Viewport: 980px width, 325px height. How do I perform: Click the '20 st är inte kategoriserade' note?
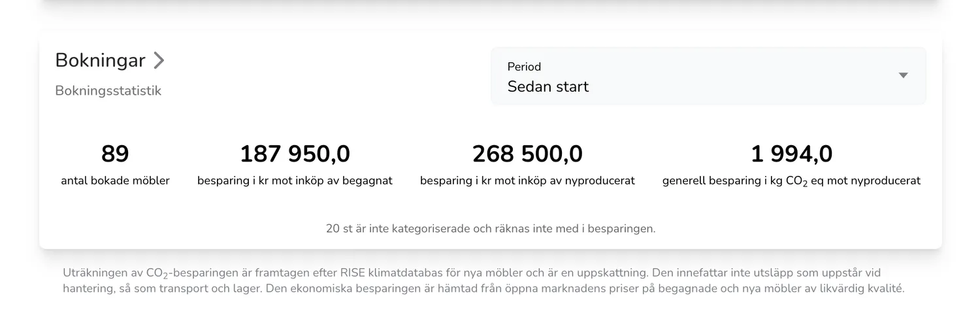click(490, 229)
